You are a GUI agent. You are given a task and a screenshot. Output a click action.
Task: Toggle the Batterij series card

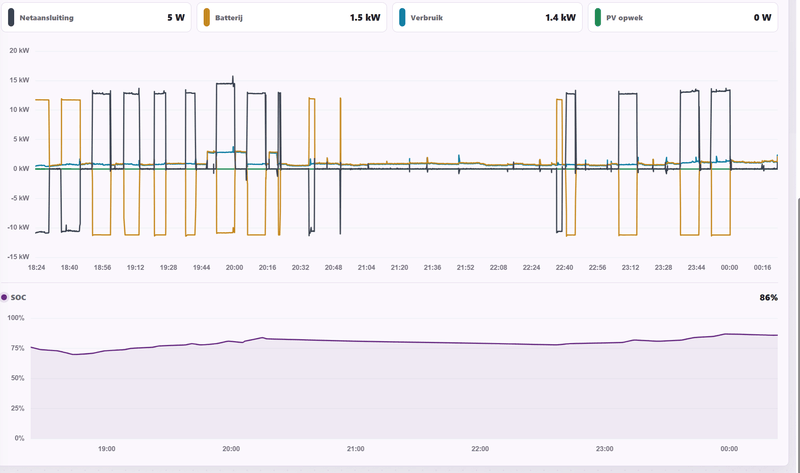(x=292, y=17)
